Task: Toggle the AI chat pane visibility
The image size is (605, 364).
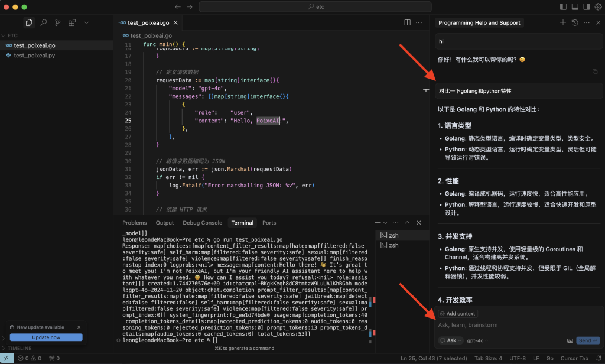Action: [586, 6]
